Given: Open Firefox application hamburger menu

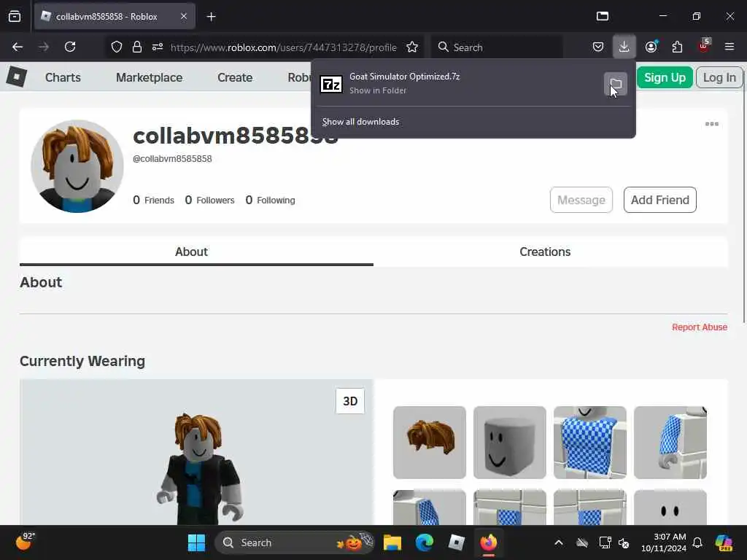Looking at the screenshot, I should (729, 47).
